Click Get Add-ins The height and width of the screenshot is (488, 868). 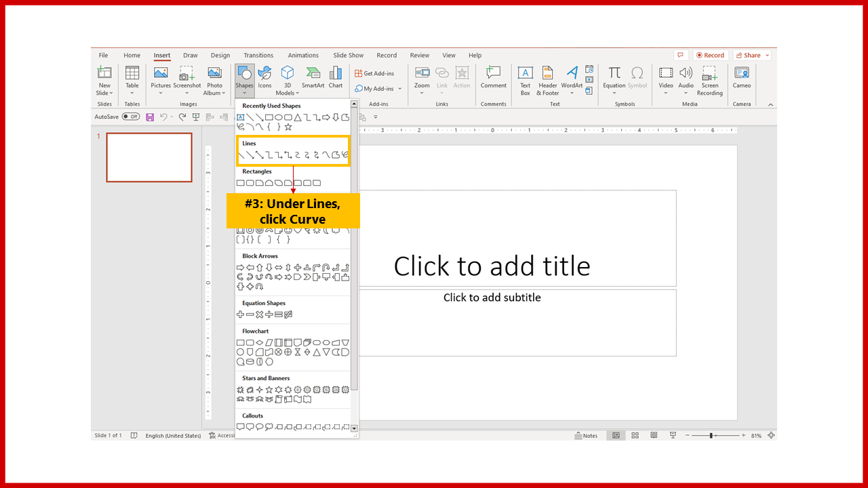click(374, 73)
